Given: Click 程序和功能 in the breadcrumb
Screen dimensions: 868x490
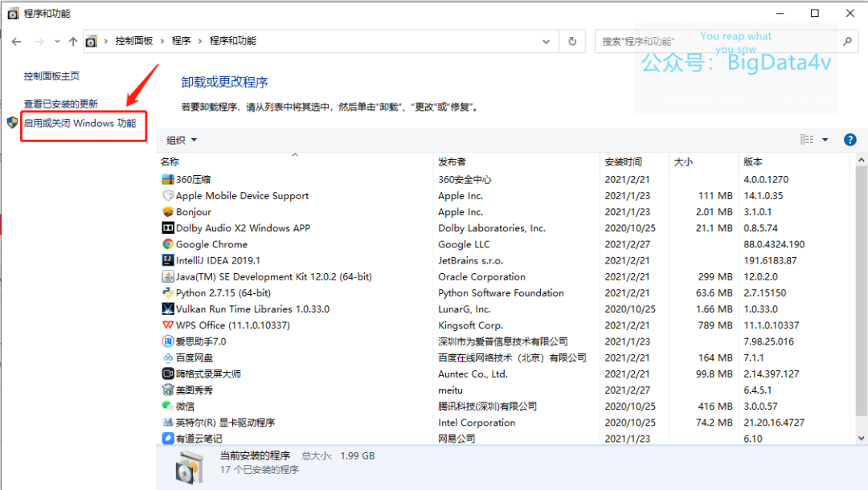Looking at the screenshot, I should click(233, 42).
